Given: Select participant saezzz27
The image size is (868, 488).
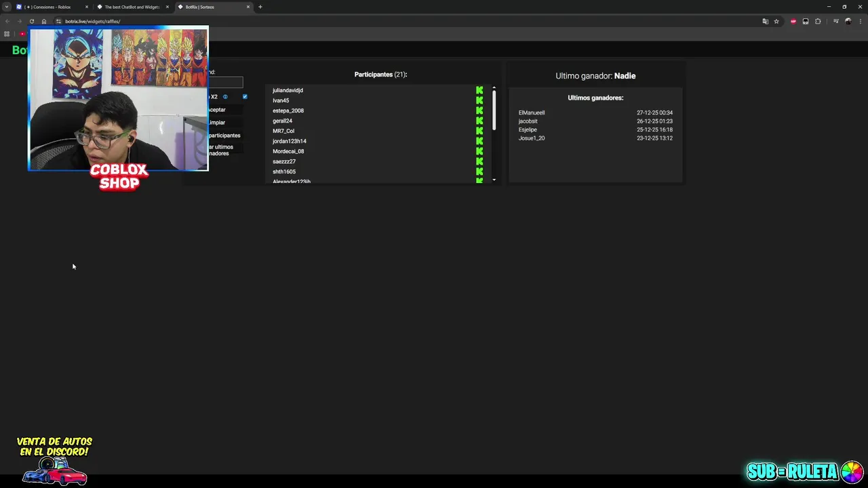Looking at the screenshot, I should tap(284, 161).
